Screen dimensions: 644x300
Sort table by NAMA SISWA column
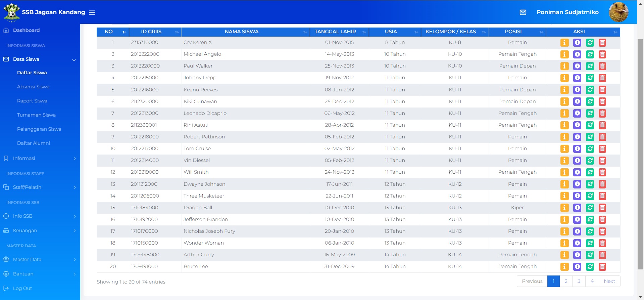tap(242, 32)
